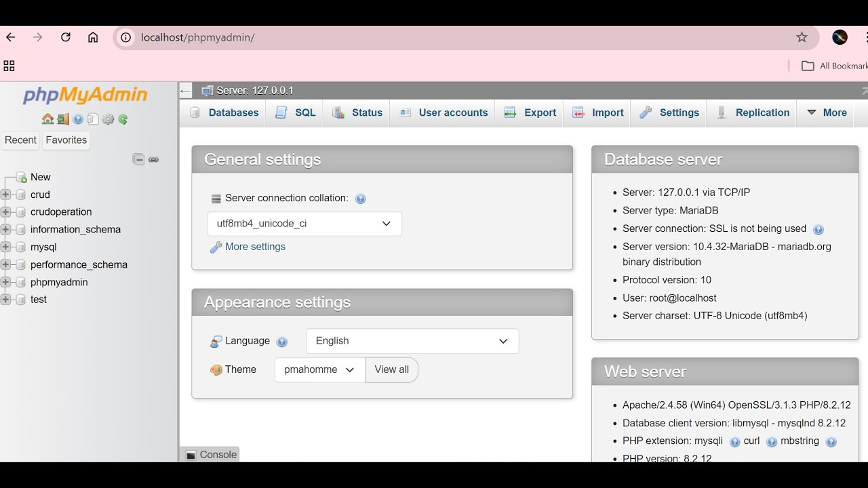Bookmark this page with the star icon
Screen dimensions: 868x488
tap(802, 37)
